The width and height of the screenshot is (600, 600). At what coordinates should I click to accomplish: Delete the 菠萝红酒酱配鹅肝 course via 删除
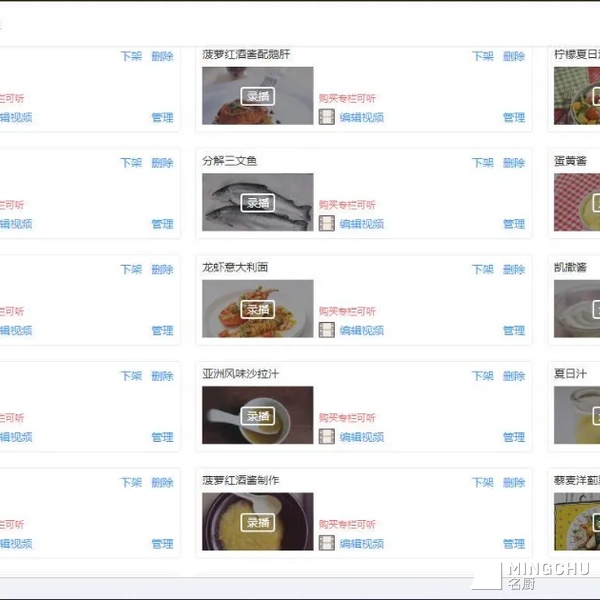[514, 56]
